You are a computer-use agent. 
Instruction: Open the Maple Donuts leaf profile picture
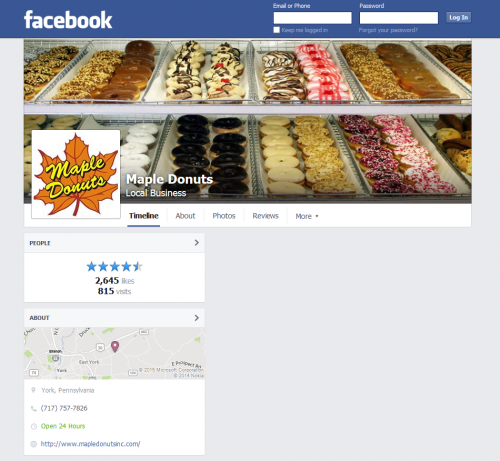76,174
